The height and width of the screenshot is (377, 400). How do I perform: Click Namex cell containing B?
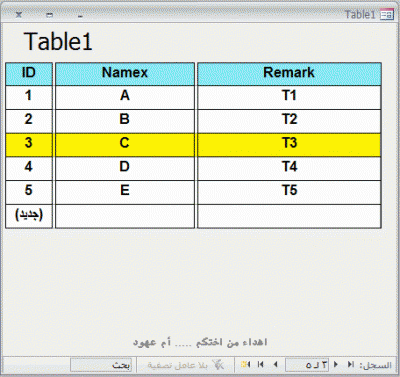(125, 121)
